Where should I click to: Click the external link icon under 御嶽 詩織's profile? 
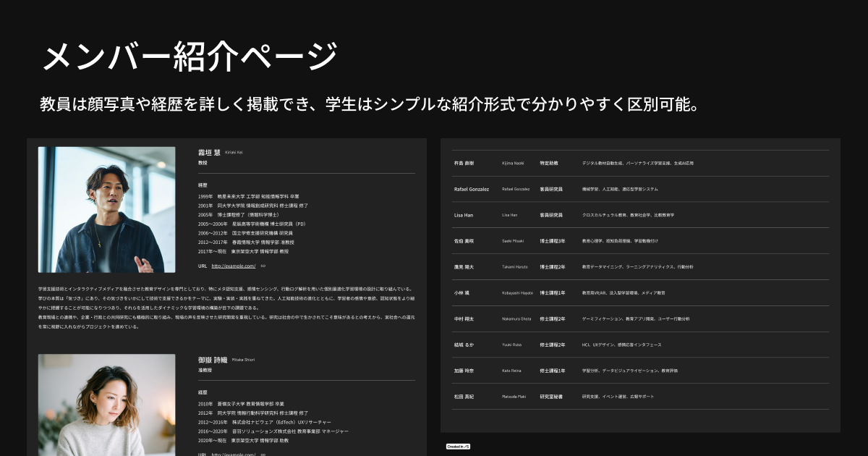[x=263, y=454]
